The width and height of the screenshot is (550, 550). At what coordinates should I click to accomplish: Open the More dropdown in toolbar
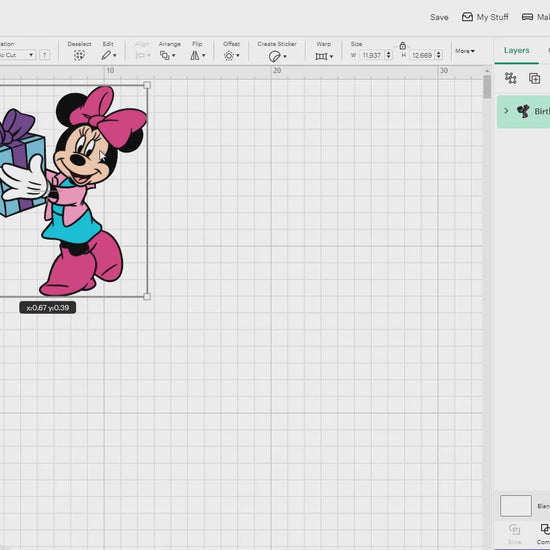point(465,51)
